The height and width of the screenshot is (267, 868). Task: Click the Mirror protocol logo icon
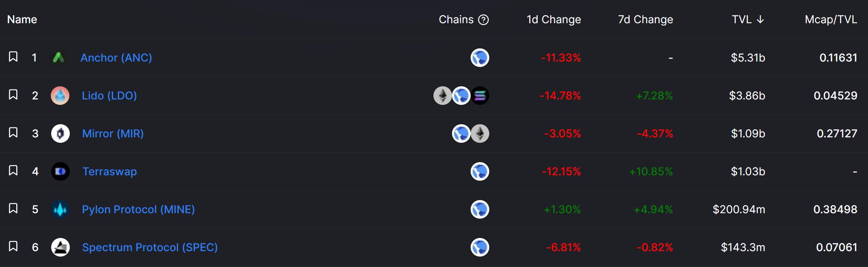(x=60, y=133)
